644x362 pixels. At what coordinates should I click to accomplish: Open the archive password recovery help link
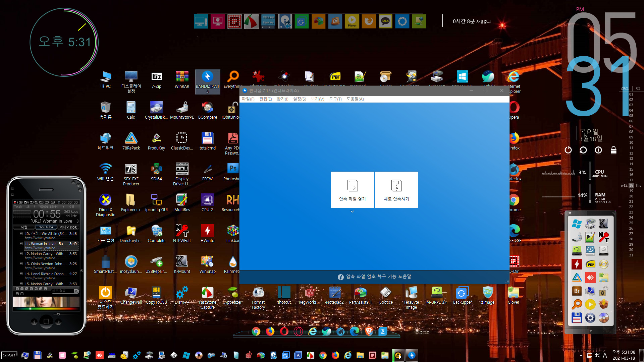click(x=374, y=277)
